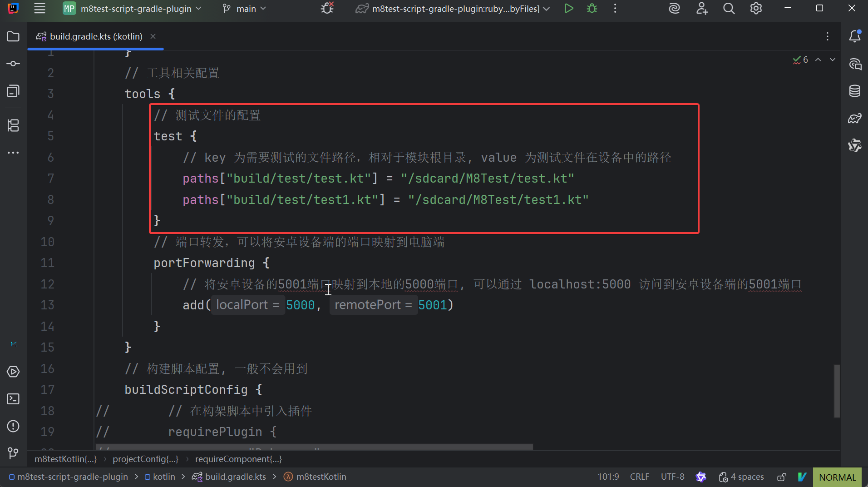The height and width of the screenshot is (487, 868).
Task: Run the current Gradle configuration
Action: pyautogui.click(x=568, y=9)
